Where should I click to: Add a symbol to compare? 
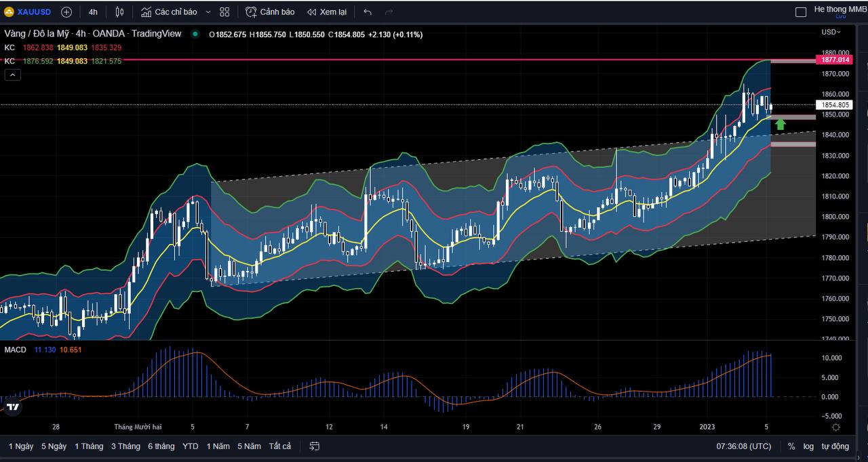(x=66, y=12)
